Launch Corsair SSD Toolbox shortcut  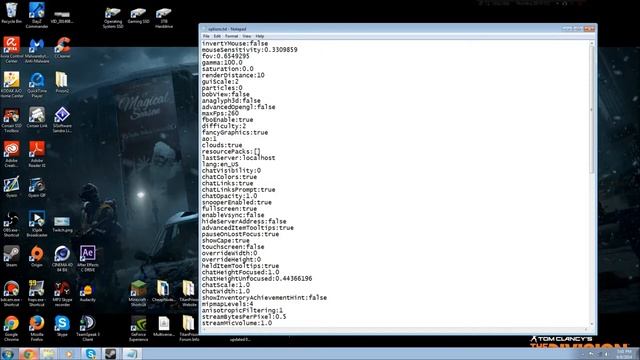tap(11, 120)
